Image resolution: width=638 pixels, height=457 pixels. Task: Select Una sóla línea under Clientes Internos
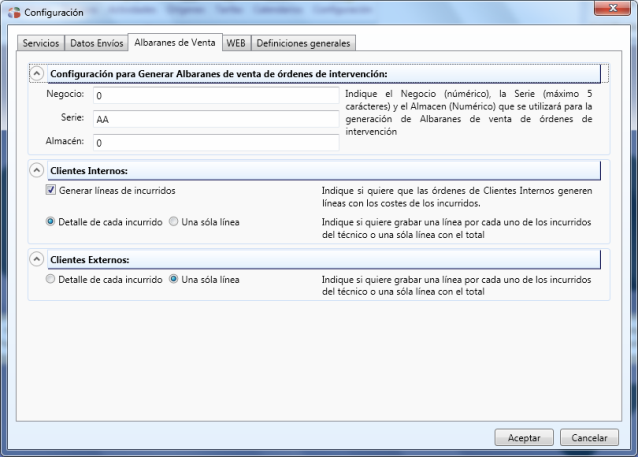(x=174, y=220)
